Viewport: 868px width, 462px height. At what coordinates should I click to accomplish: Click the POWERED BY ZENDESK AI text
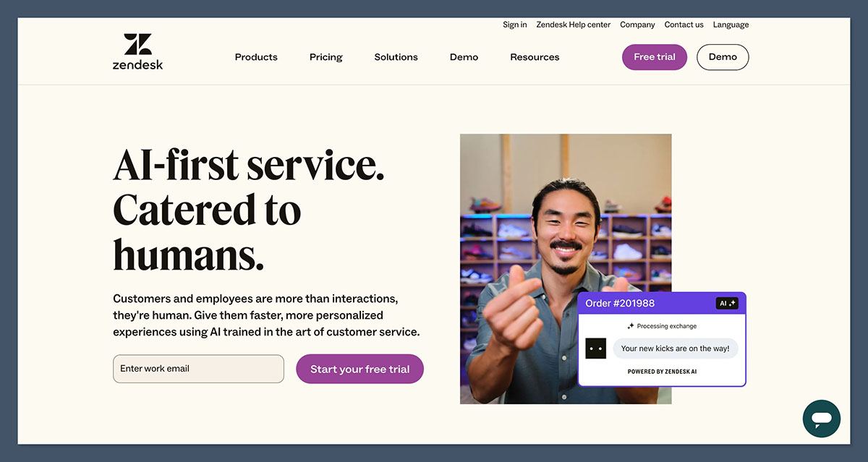(x=662, y=372)
